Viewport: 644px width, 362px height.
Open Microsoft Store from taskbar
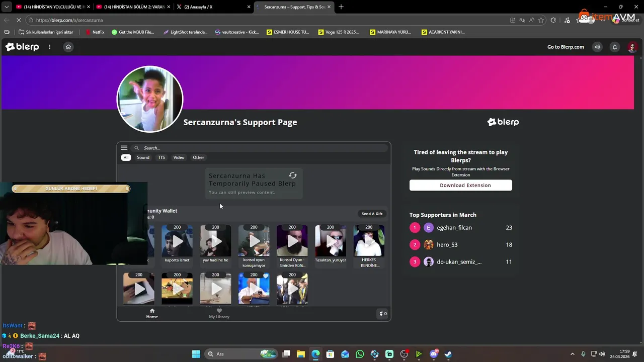pos(330,354)
